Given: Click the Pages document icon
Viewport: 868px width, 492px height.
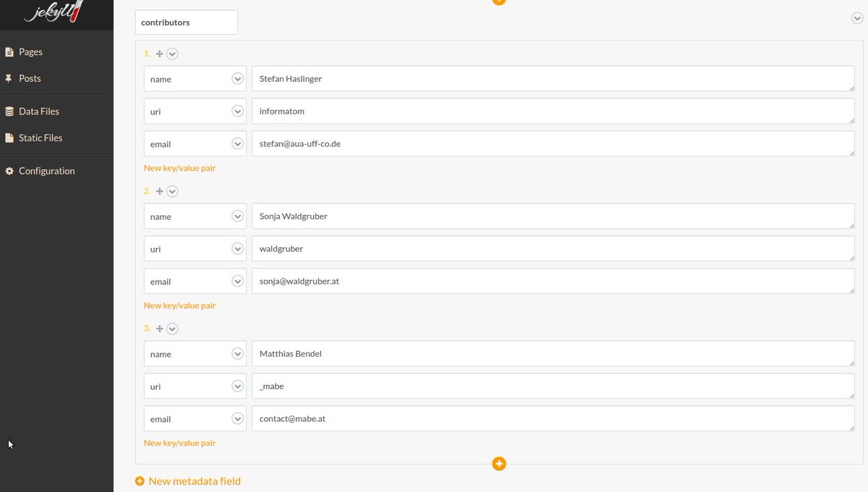Looking at the screenshot, I should point(9,52).
